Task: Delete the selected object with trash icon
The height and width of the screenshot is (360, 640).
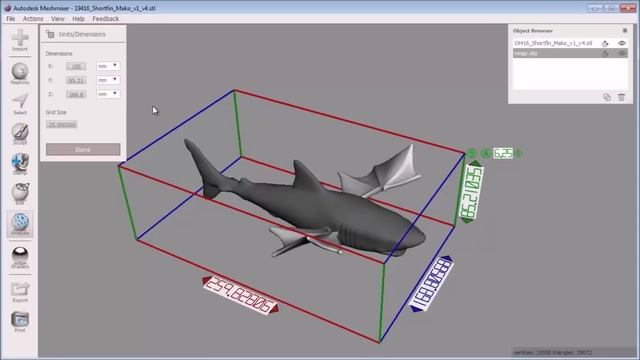Action: (621, 97)
